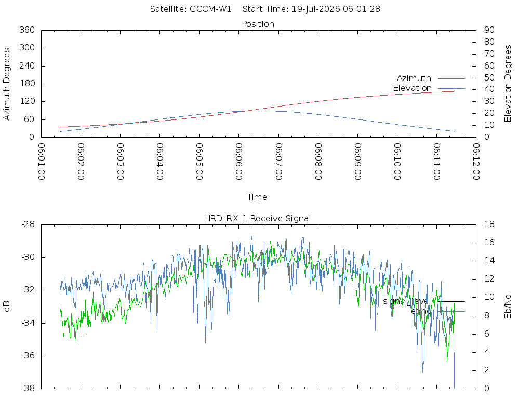Click the 'Position' chart title

point(258,24)
